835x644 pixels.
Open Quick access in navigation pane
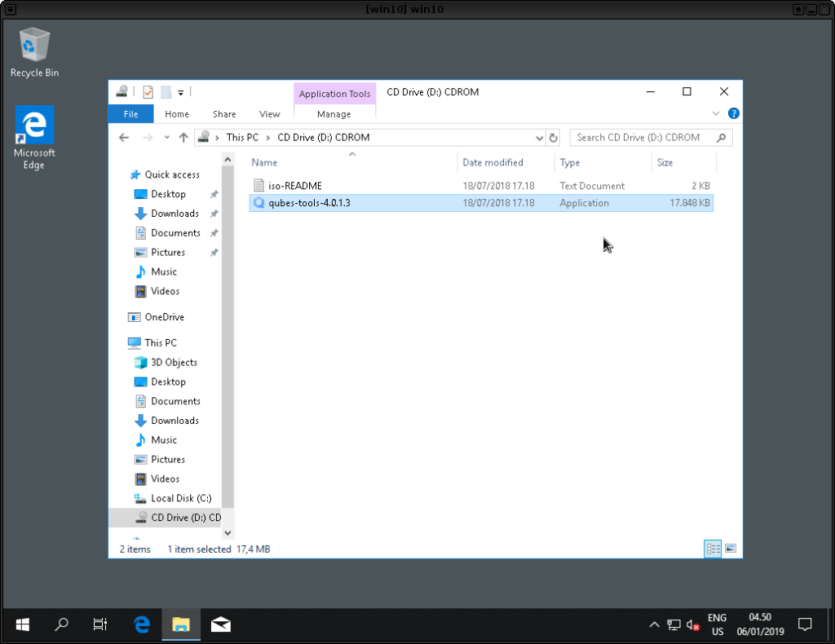click(172, 174)
